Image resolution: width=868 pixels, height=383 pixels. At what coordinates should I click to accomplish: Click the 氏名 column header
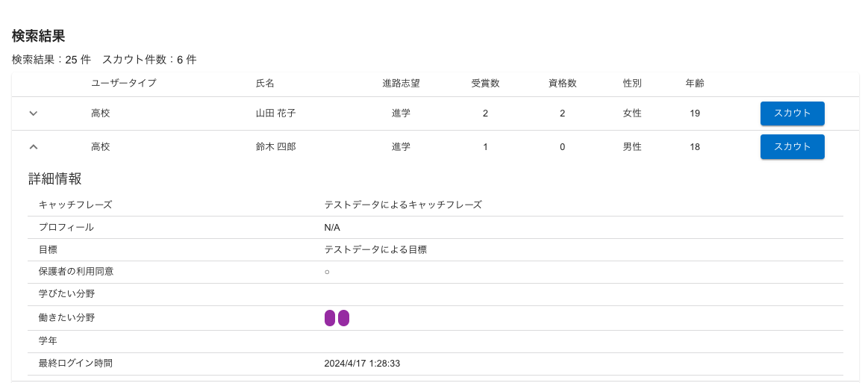(265, 84)
